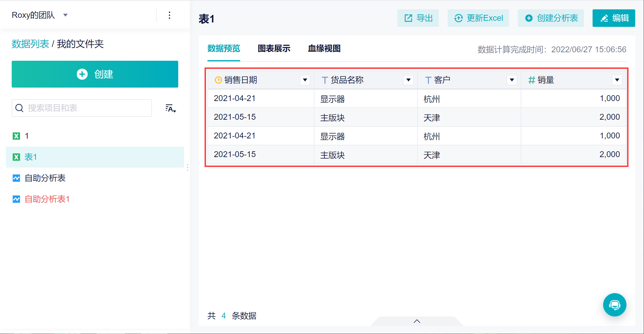
Task: Click the 搜索项目和表 search field
Action: click(82, 108)
